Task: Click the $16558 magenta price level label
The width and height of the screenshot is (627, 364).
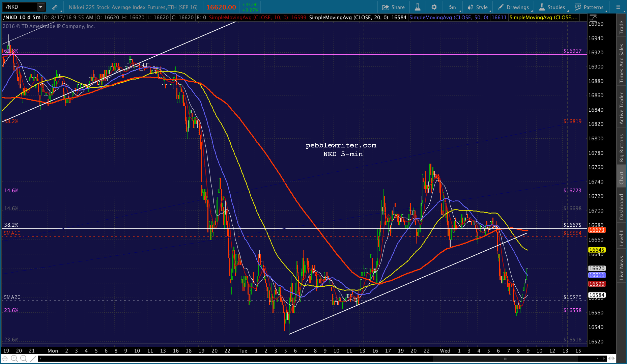Action: (x=572, y=310)
